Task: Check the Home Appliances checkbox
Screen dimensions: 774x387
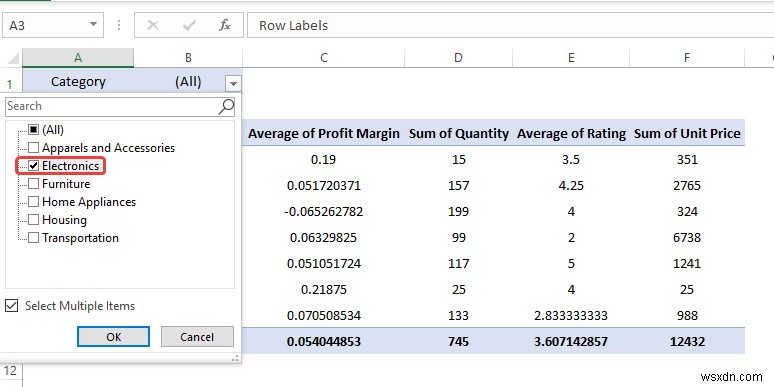Action: coord(34,202)
